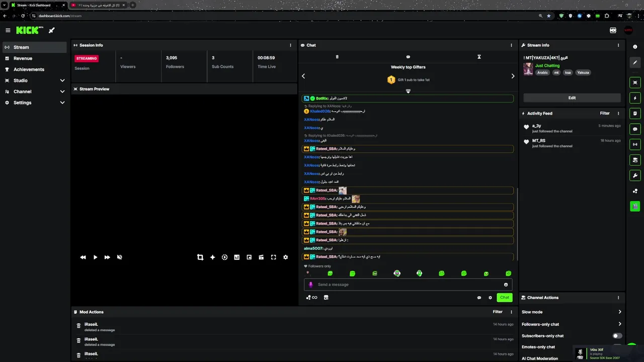
Task: Collapse the Weekly top Gifters banner
Action: pos(408,91)
